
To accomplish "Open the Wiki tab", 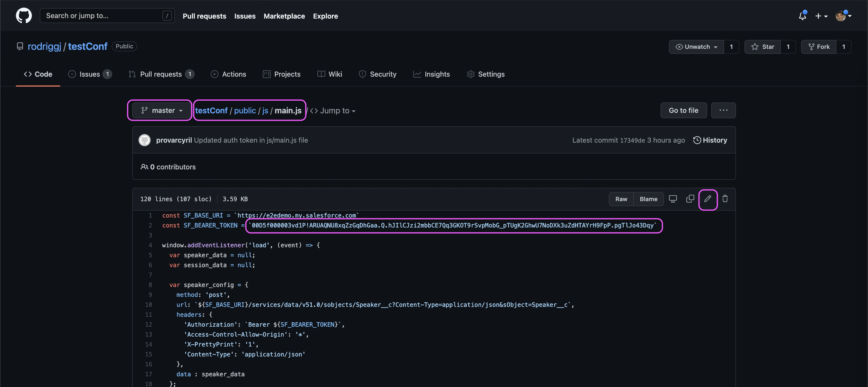I will click(x=330, y=74).
